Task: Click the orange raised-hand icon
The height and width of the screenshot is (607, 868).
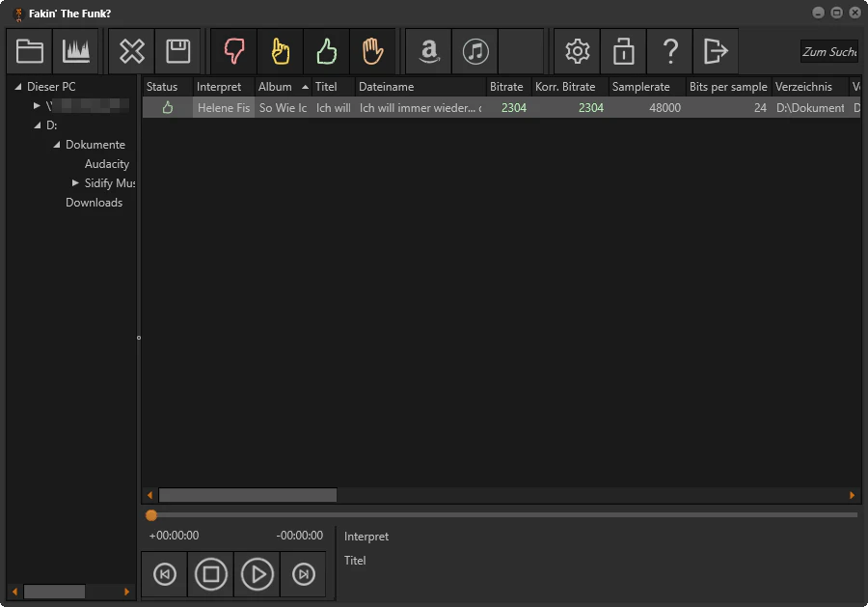Action: tap(372, 51)
